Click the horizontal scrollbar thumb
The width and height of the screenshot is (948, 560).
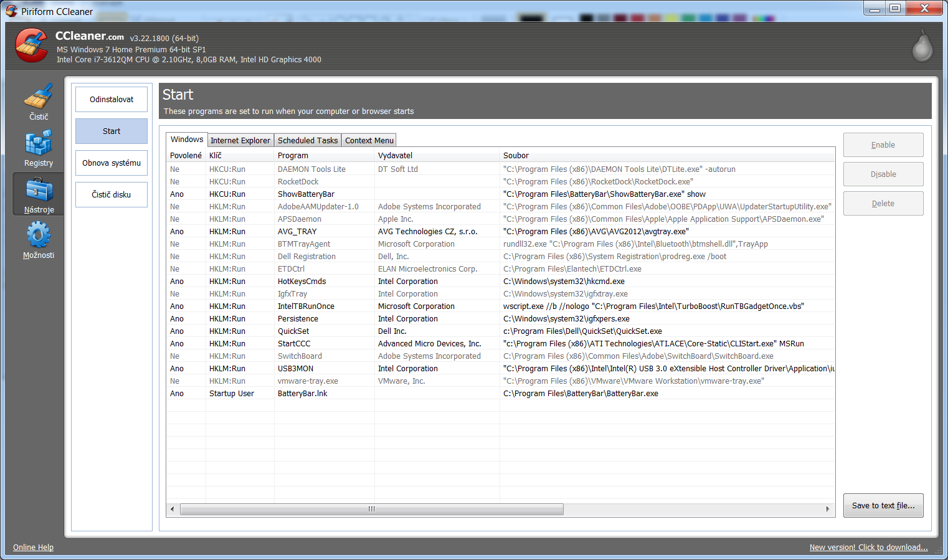[x=372, y=510]
